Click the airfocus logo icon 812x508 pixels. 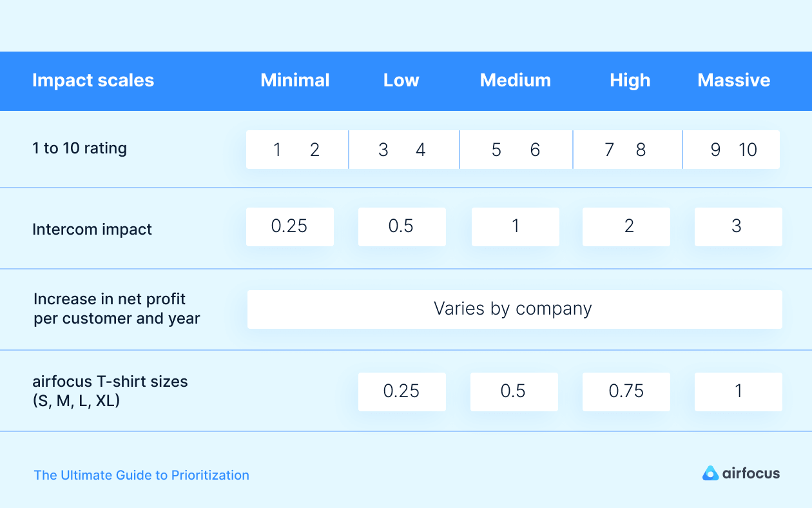tap(710, 473)
